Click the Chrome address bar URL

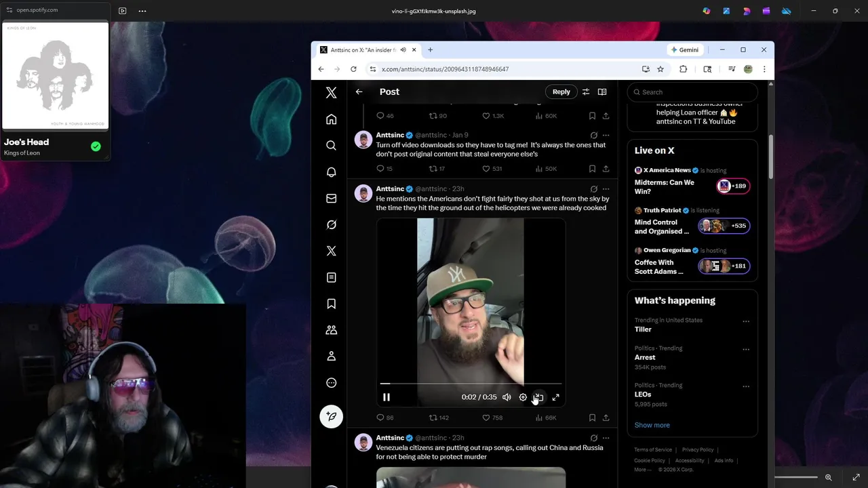point(445,69)
